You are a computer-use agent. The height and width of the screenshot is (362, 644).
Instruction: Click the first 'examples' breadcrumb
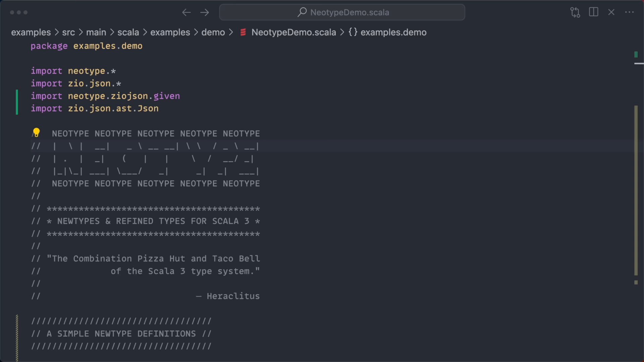pyautogui.click(x=31, y=32)
